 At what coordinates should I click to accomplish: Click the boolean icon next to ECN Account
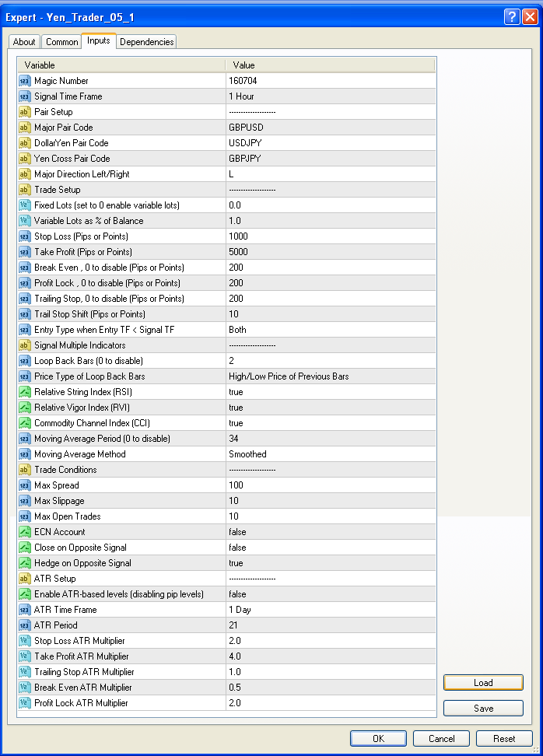pyautogui.click(x=24, y=532)
